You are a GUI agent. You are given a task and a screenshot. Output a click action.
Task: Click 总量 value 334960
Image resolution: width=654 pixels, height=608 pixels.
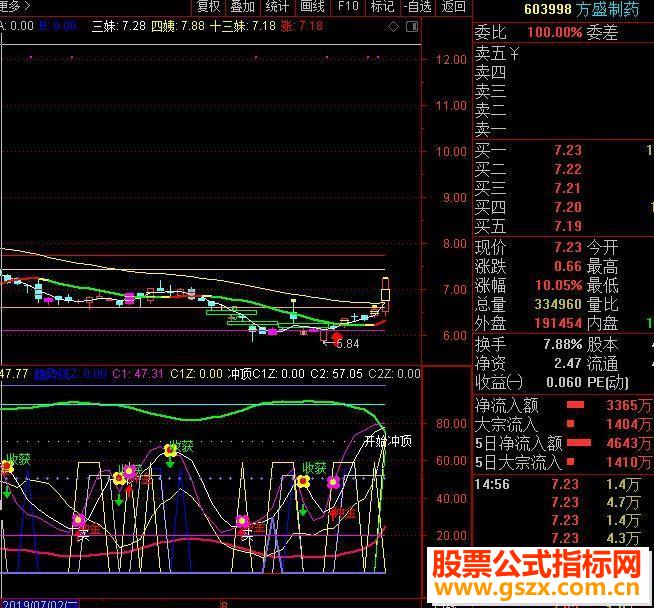point(558,304)
